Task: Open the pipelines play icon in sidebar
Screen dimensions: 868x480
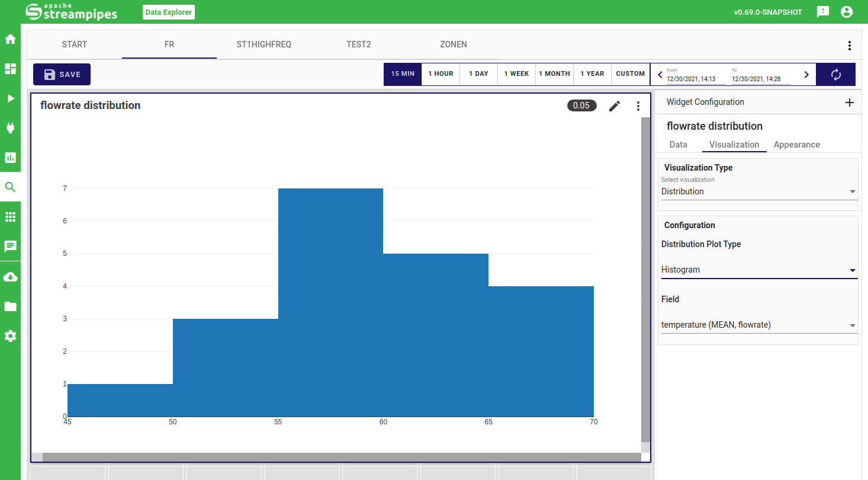Action: click(x=10, y=98)
